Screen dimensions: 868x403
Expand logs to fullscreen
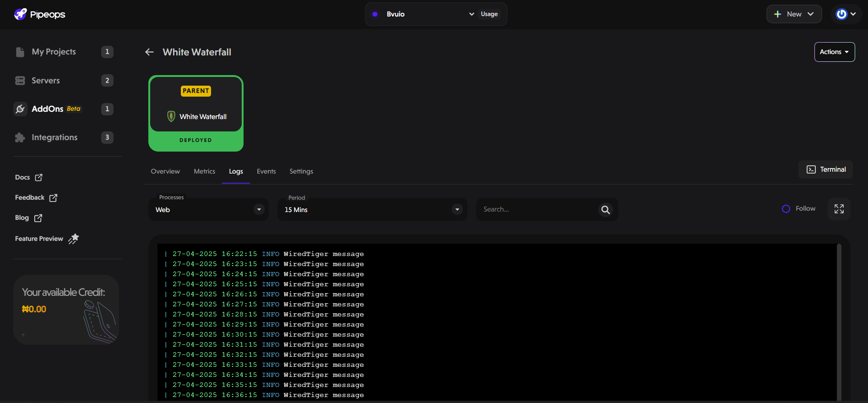click(839, 209)
